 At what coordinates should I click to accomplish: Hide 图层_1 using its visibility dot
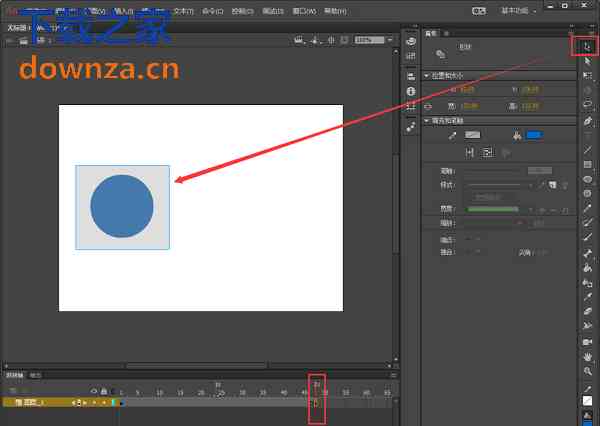[94, 403]
